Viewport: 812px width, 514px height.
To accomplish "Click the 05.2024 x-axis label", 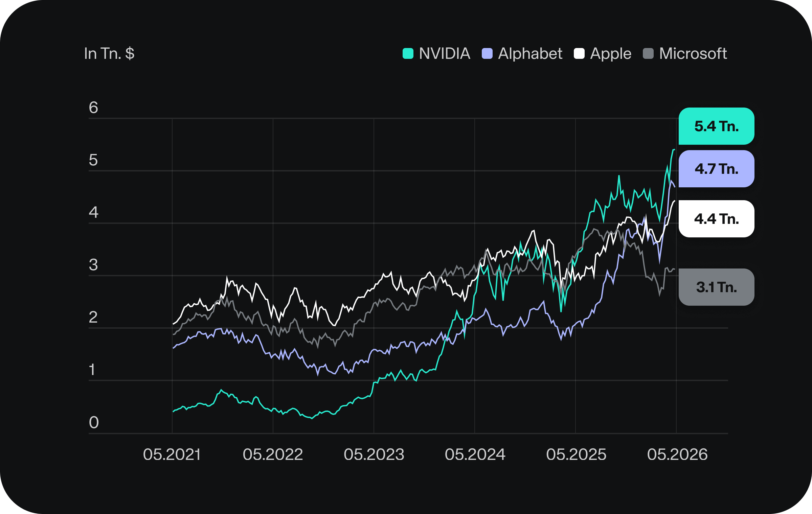I will 475,454.
